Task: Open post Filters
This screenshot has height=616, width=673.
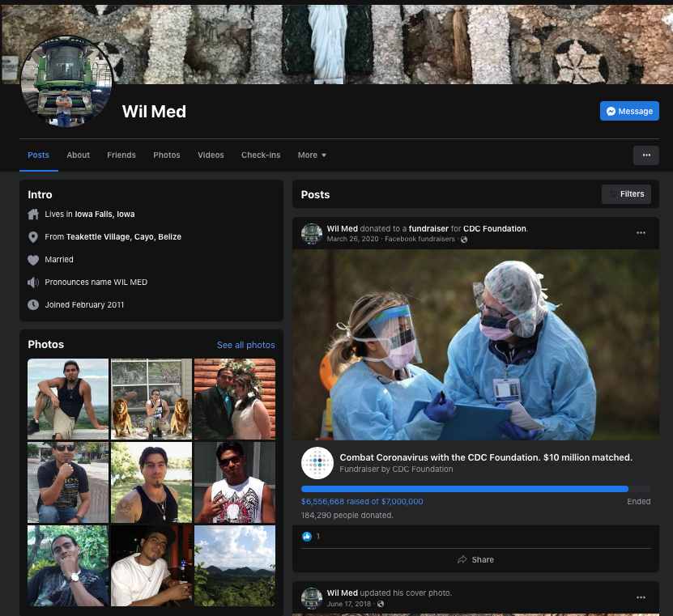Action: pyautogui.click(x=626, y=194)
